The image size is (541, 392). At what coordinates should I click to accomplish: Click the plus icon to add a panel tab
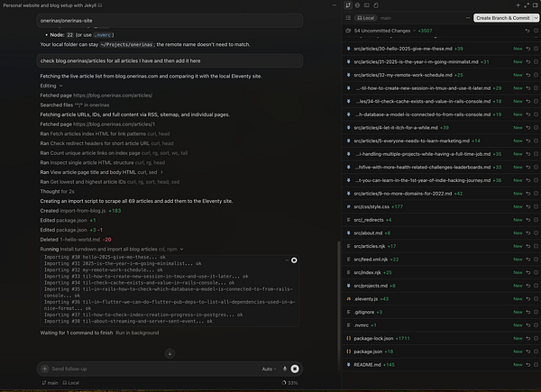[518, 5]
